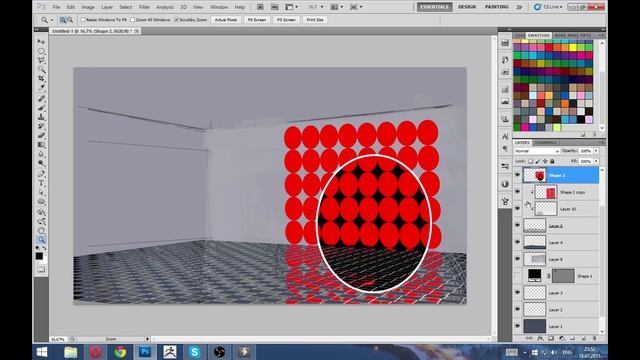
Task: Select the Clone Stamp tool
Action: pos(41,117)
